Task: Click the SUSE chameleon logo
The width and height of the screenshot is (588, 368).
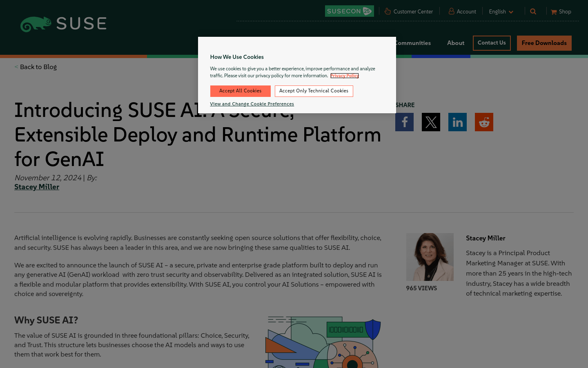Action: pyautogui.click(x=63, y=24)
